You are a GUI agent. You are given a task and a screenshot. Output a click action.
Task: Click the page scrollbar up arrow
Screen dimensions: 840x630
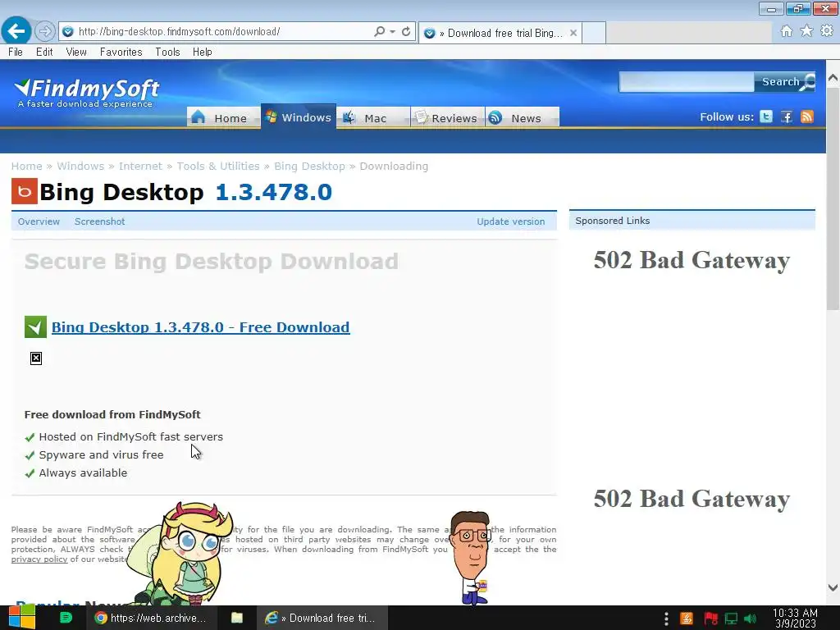pos(833,78)
